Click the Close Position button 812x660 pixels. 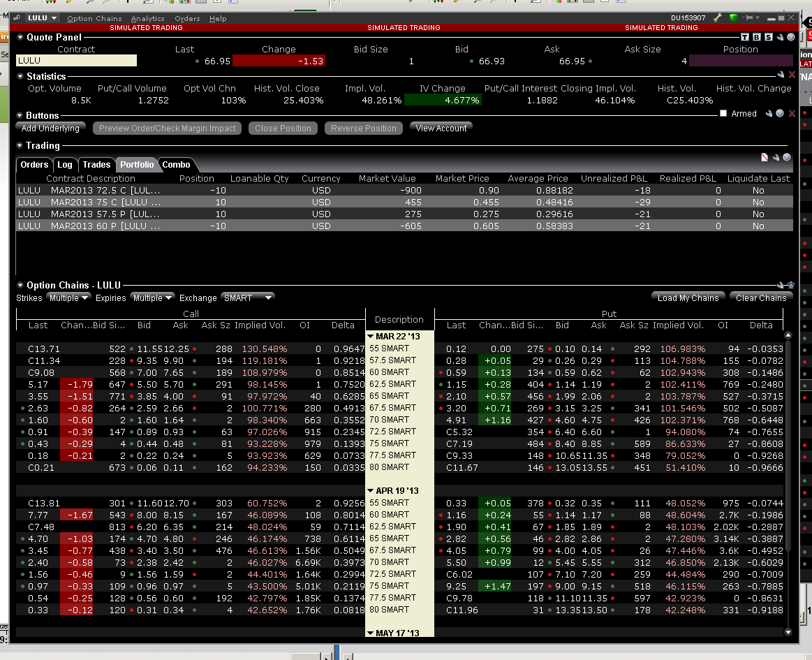[283, 128]
